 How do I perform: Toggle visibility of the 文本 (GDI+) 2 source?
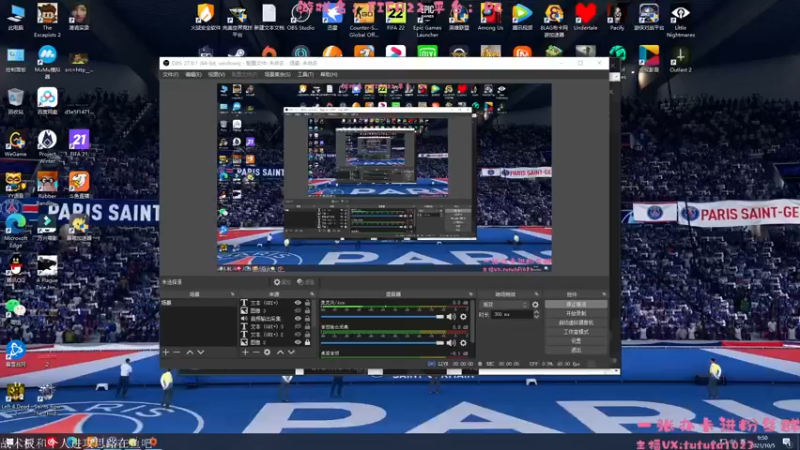[298, 334]
